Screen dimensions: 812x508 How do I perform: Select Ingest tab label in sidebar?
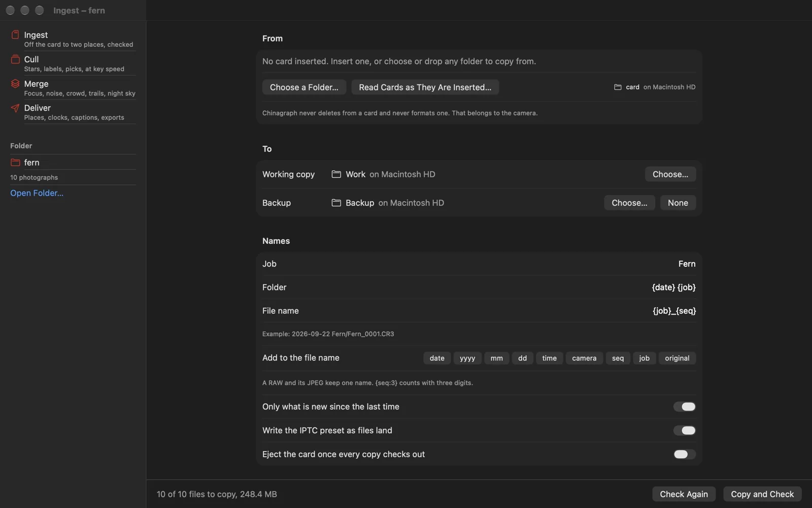[x=36, y=35]
